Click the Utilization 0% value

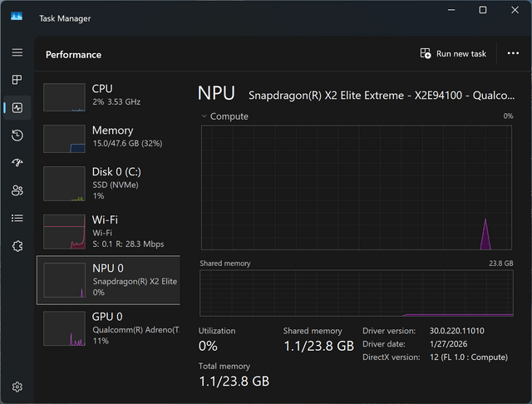(208, 346)
